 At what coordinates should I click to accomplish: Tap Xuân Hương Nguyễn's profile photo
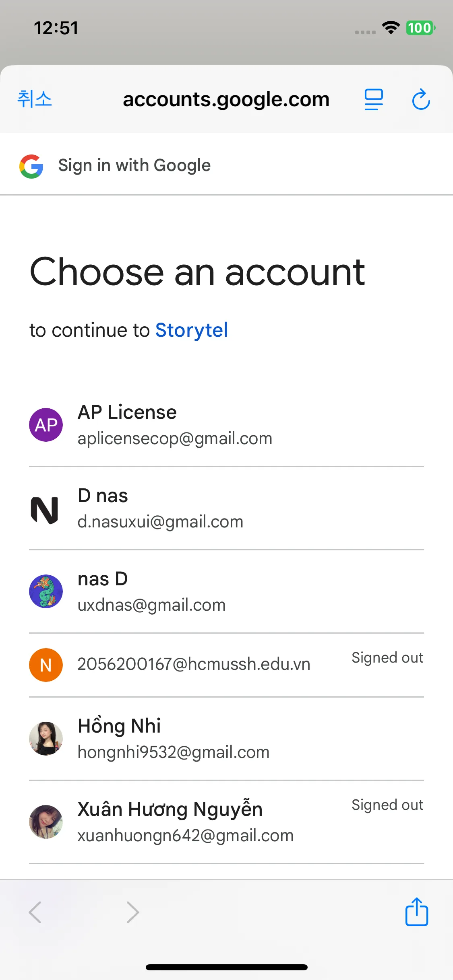(46, 822)
